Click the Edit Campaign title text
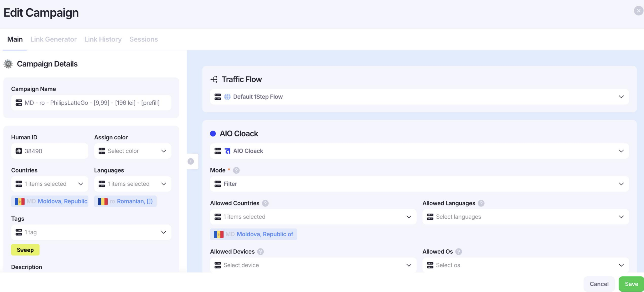The width and height of the screenshot is (644, 292). [41, 13]
